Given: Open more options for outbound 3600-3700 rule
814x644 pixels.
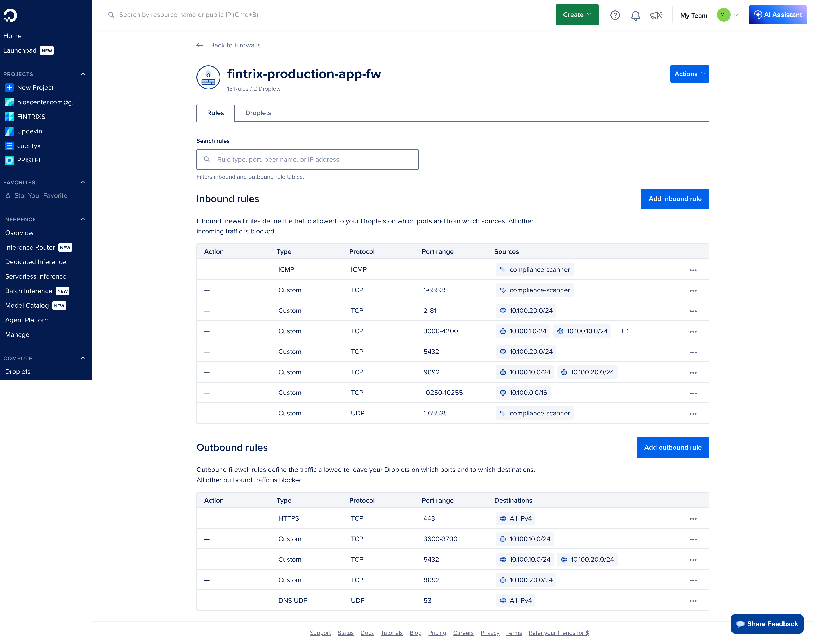Looking at the screenshot, I should coord(693,539).
